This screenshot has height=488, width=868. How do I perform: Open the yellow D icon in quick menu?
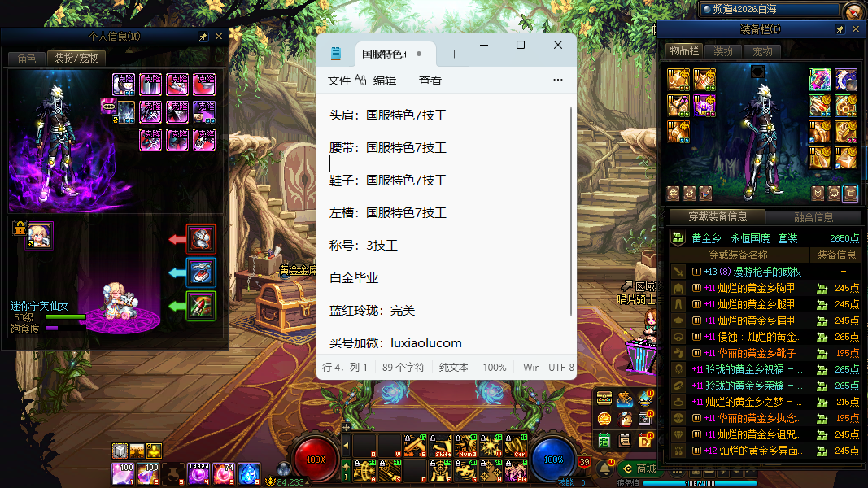[646, 440]
